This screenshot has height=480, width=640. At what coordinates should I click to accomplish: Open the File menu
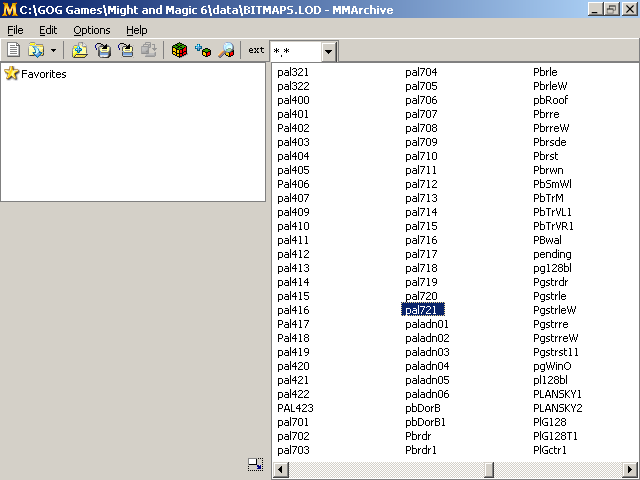(15, 30)
